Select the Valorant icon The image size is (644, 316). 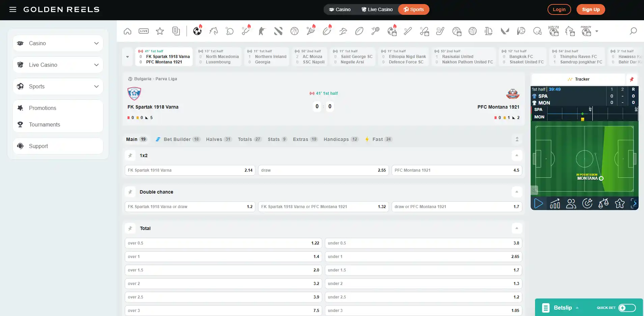tap(505, 31)
